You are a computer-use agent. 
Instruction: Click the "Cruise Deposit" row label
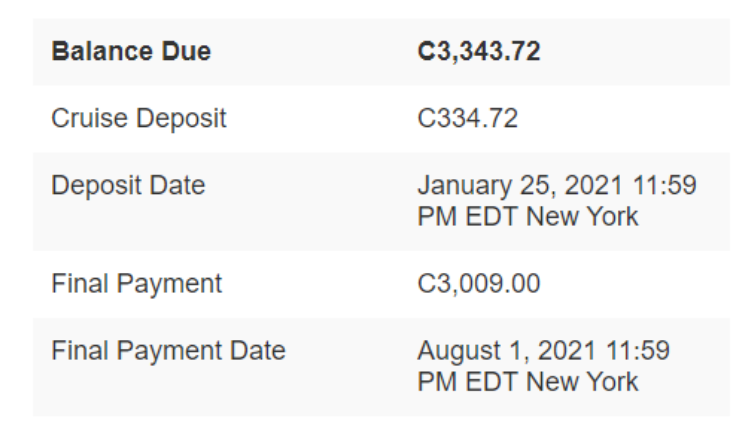[x=139, y=119]
